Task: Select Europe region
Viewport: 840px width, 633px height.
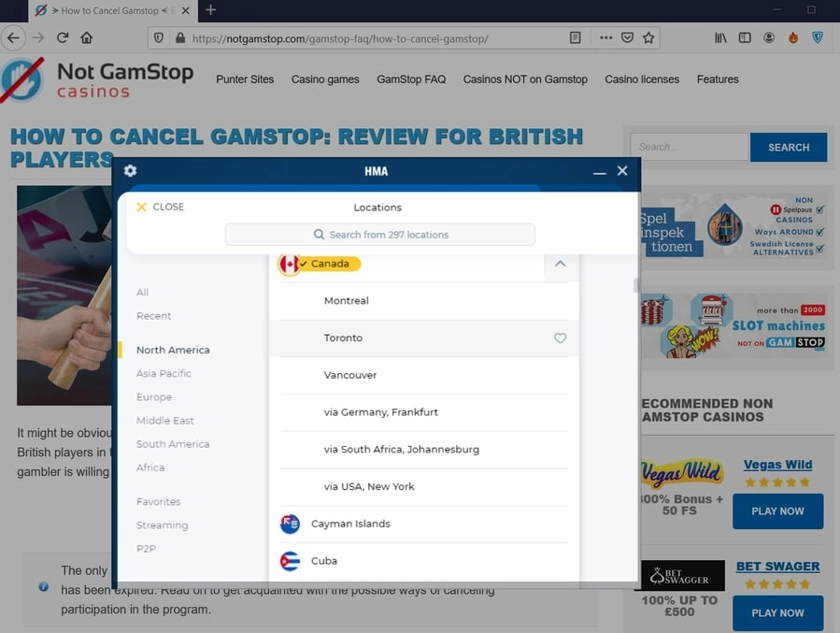Action: tap(154, 397)
